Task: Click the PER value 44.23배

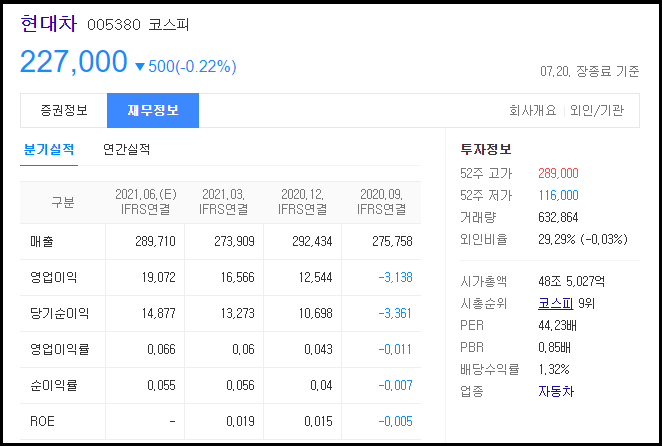Action: (557, 325)
